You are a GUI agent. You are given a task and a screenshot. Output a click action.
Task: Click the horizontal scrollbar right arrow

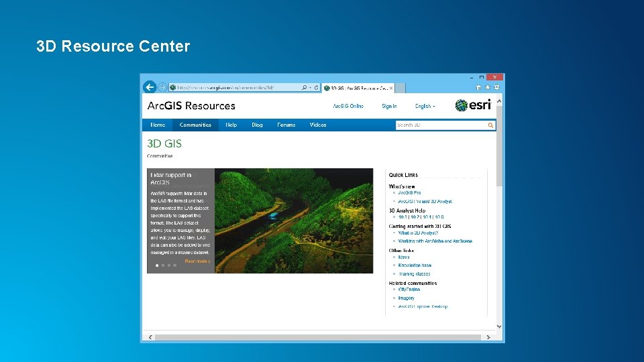(x=488, y=337)
